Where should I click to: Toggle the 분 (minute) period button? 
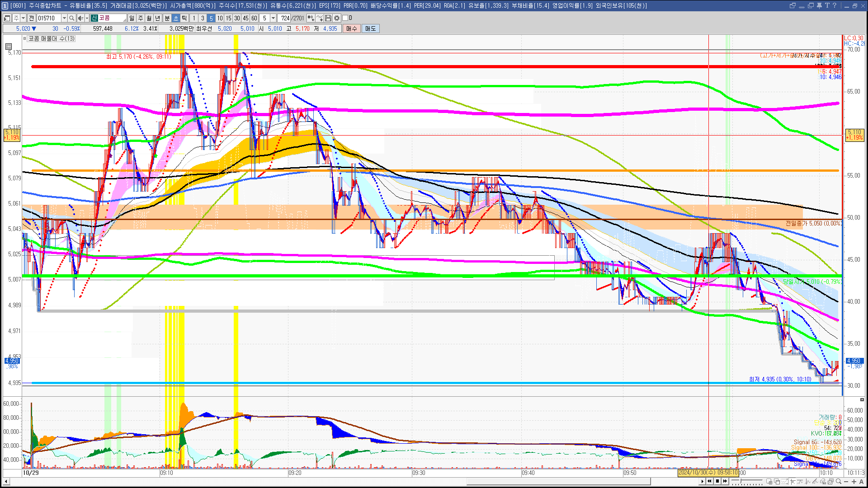[167, 18]
